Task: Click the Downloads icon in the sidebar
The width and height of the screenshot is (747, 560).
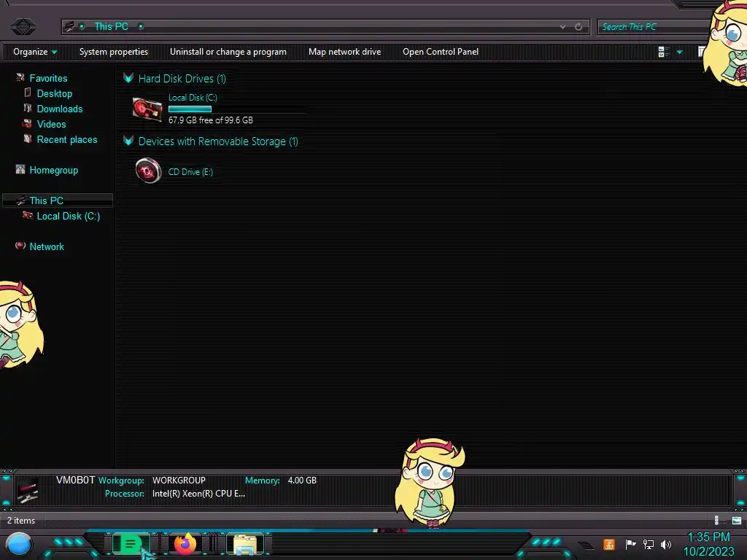Action: click(x=28, y=108)
